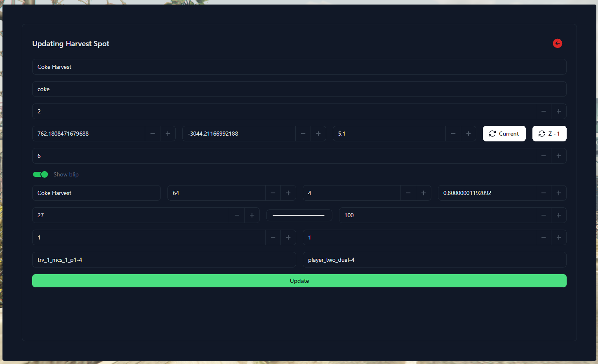
Task: Click the plus icon next to the X coordinate 762.1808471679688
Action: [x=167, y=133]
